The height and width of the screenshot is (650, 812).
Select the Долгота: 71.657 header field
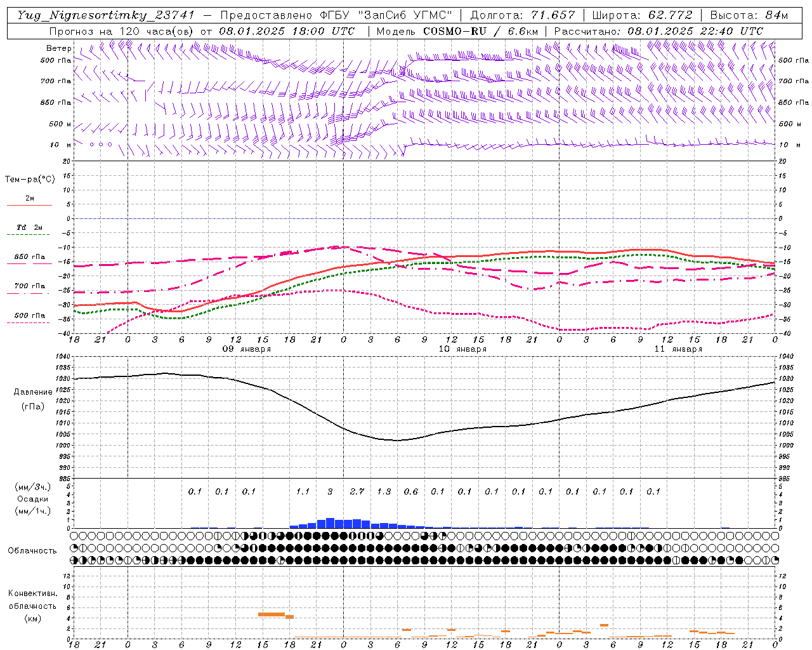click(523, 15)
